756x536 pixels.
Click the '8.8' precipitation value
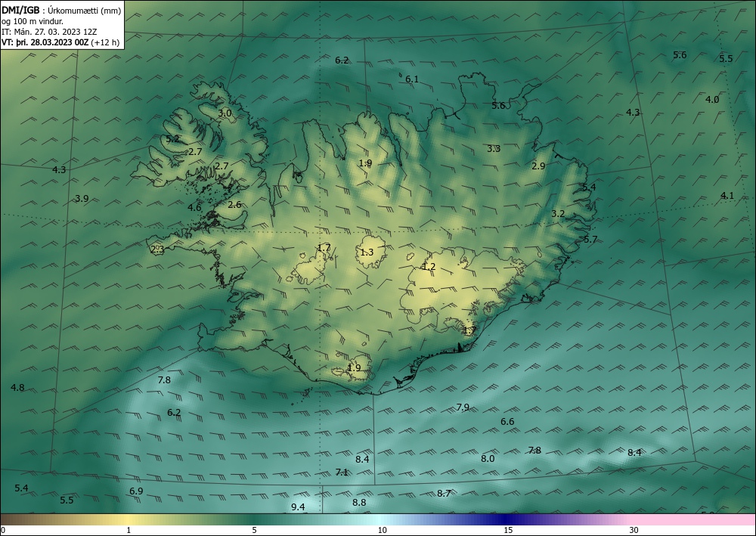pos(359,502)
